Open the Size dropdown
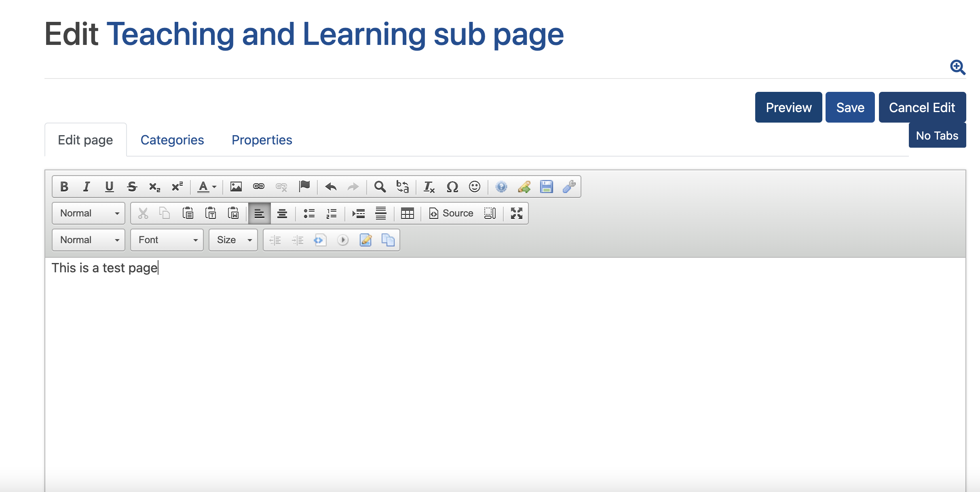 (x=233, y=240)
